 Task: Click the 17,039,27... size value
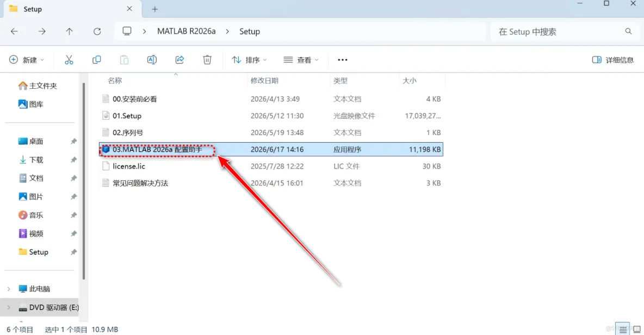[x=423, y=115]
